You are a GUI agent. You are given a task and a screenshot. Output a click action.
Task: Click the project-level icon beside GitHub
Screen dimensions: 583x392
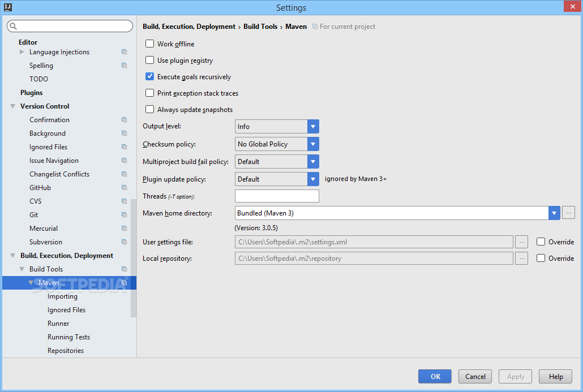[x=124, y=188]
